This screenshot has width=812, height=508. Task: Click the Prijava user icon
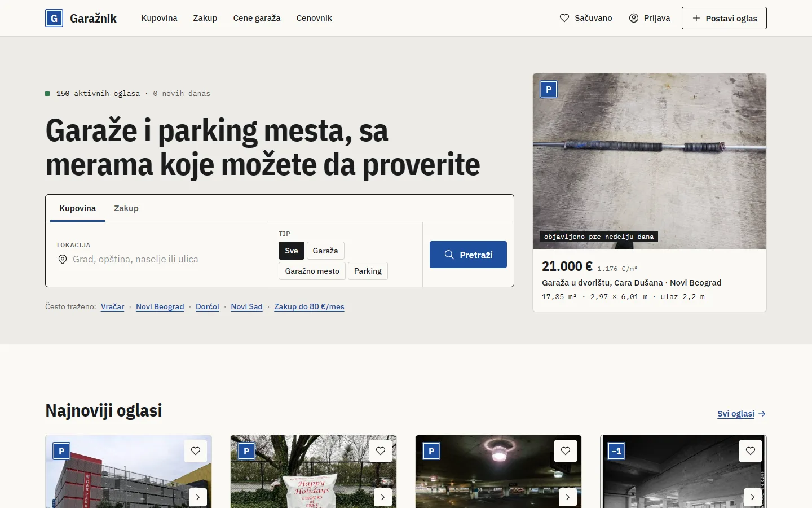tap(634, 18)
